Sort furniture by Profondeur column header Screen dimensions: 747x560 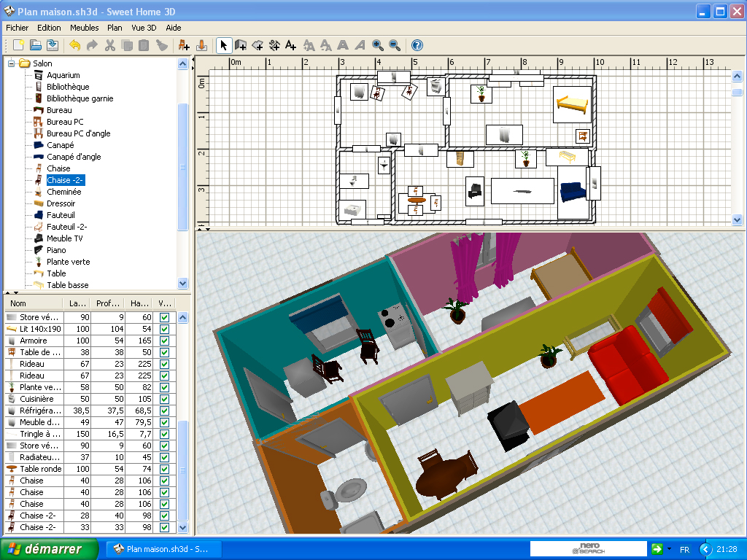coord(108,303)
